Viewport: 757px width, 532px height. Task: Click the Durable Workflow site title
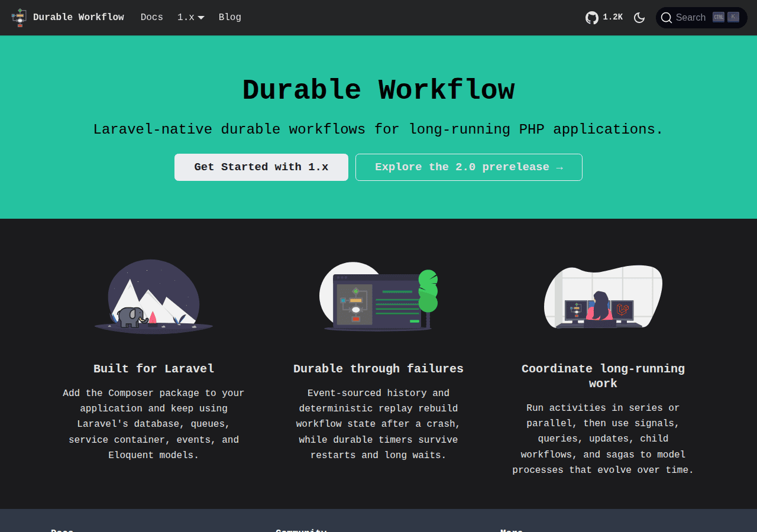click(79, 17)
